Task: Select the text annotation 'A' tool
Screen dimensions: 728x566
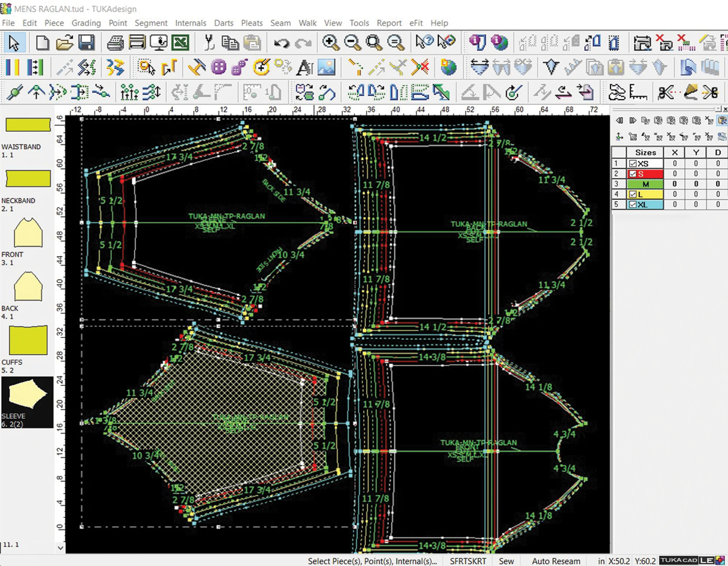Action: click(x=305, y=68)
